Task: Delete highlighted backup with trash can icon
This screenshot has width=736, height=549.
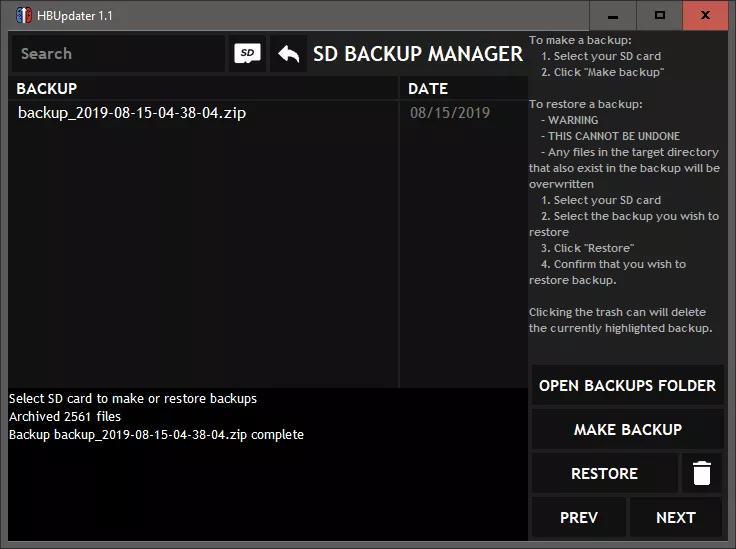Action: [x=702, y=473]
